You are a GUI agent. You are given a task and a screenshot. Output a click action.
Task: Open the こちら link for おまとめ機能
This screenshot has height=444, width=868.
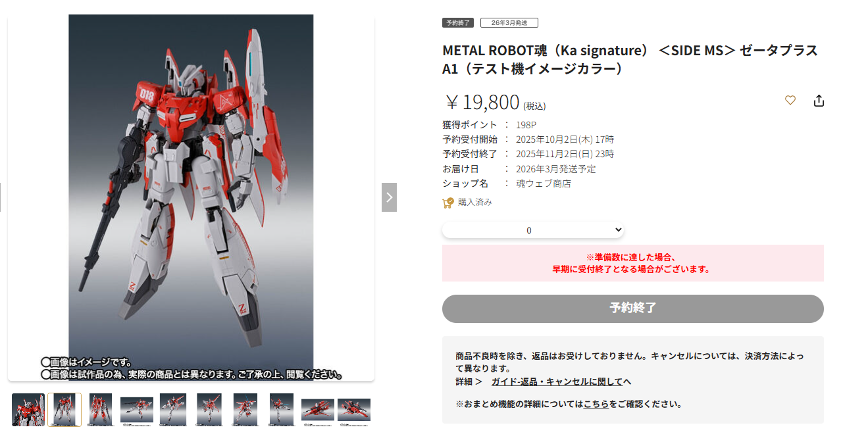pos(596,404)
